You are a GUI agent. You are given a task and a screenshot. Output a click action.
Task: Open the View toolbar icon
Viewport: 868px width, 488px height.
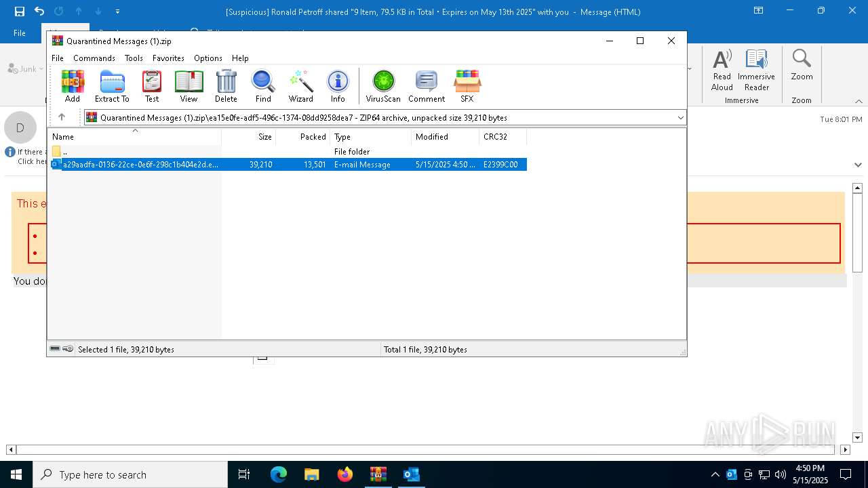[189, 86]
